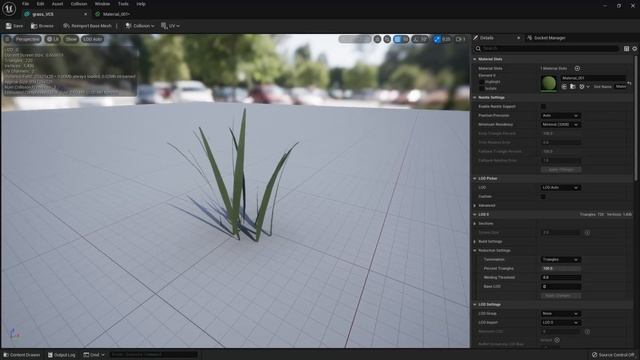
Task: Open the LOD Group dropdown
Action: point(560,314)
